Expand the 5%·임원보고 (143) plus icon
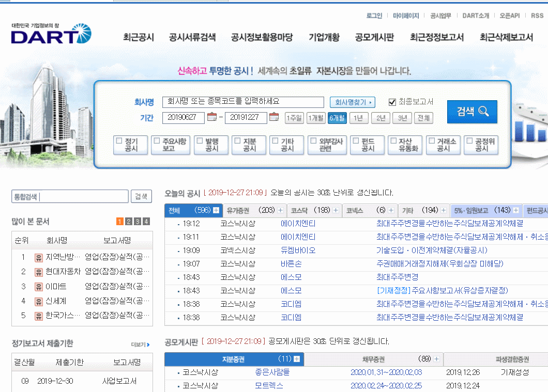The width and height of the screenshot is (548, 392). [x=516, y=210]
